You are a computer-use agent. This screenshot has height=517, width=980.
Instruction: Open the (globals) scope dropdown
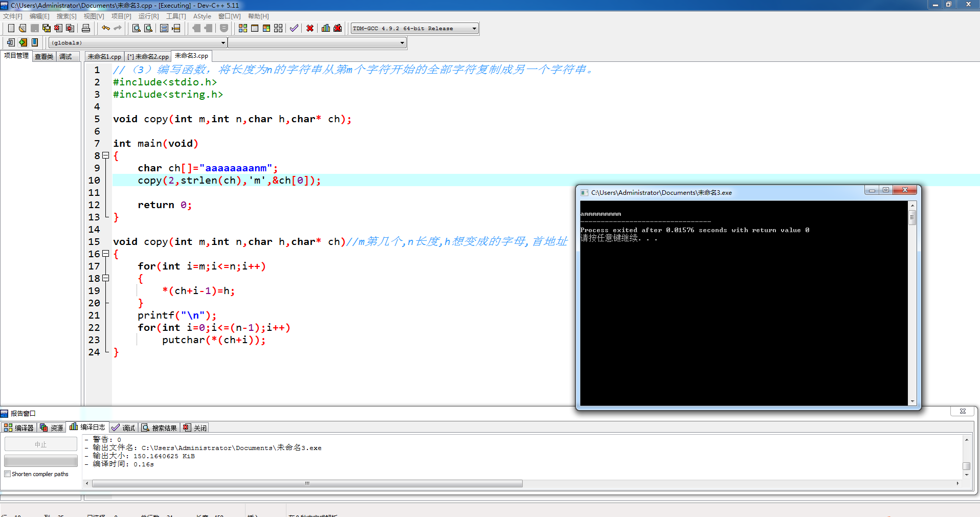(x=138, y=43)
